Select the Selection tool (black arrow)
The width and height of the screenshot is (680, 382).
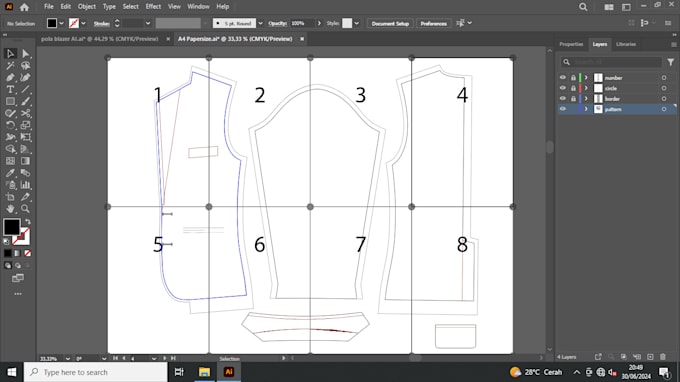click(x=10, y=54)
